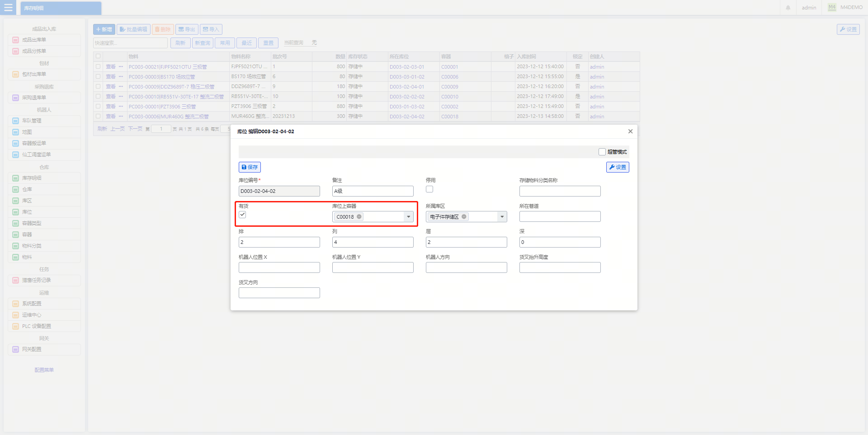The width and height of the screenshot is (868, 435).
Task: Open 成品出库单 sidebar icon
Action: 16,40
